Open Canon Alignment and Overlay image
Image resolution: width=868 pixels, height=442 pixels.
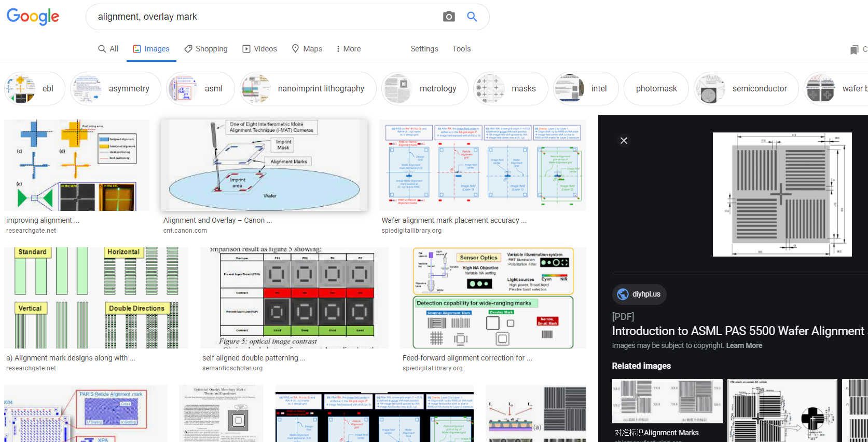[x=264, y=165]
